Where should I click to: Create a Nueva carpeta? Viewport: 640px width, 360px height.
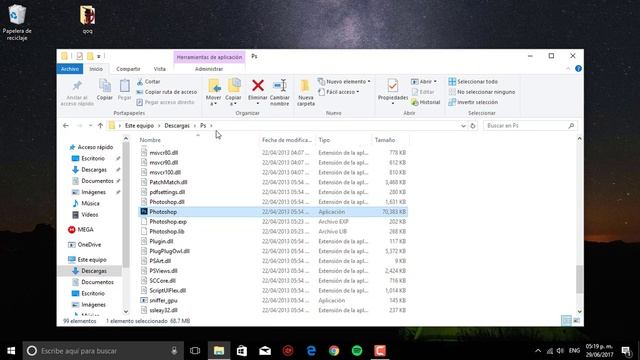306,93
